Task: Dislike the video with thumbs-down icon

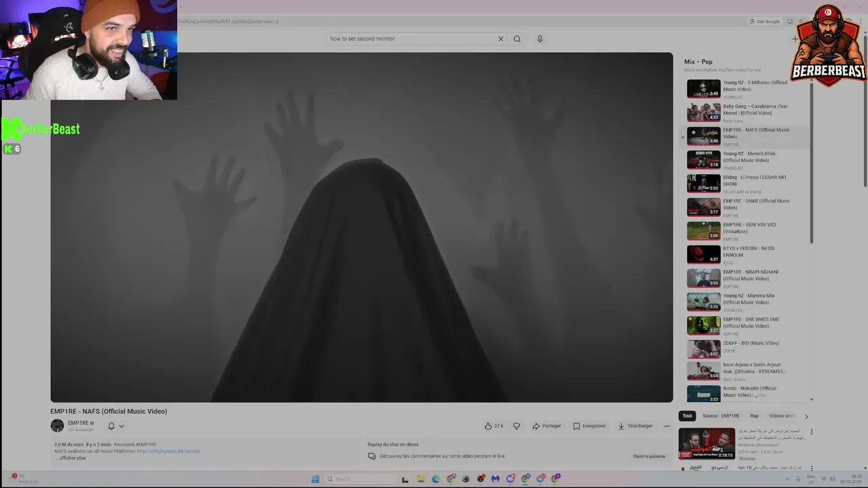Action: [517, 426]
